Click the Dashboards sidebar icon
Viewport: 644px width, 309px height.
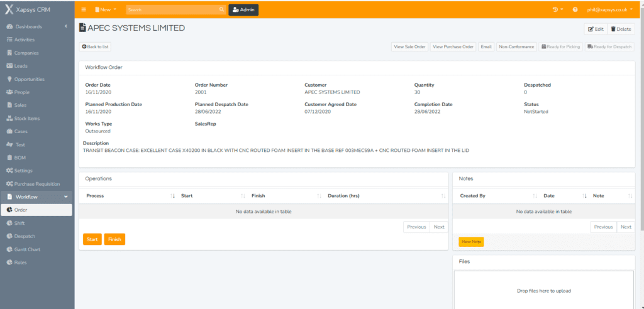click(x=9, y=26)
